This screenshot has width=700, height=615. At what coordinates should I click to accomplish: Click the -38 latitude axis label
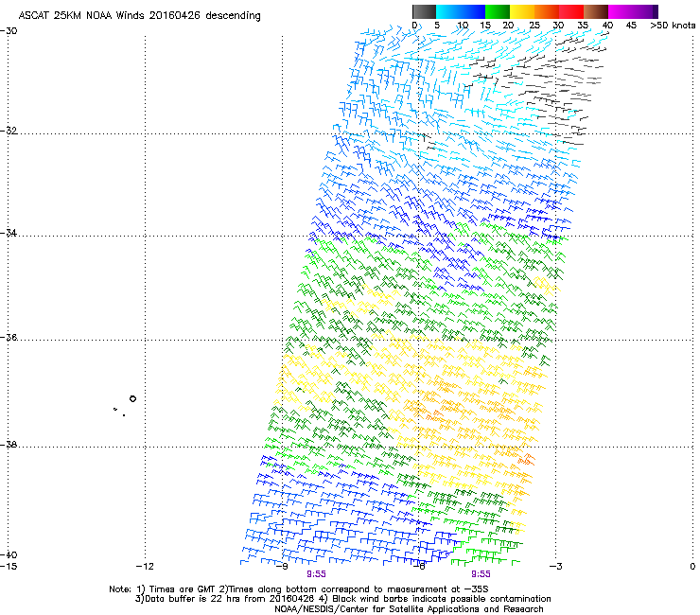pos(9,445)
